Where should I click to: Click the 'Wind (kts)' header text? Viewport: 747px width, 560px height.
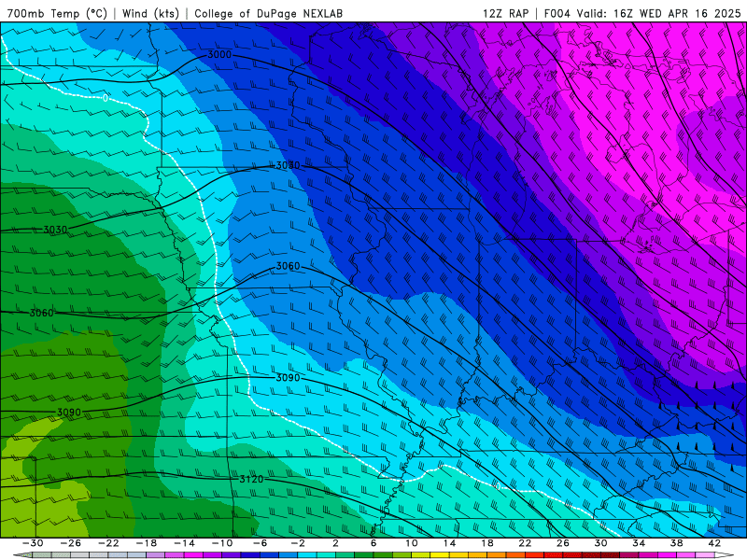coord(150,14)
